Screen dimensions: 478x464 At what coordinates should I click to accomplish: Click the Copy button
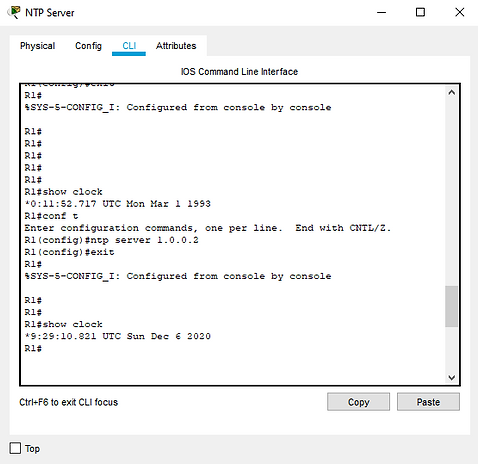358,402
